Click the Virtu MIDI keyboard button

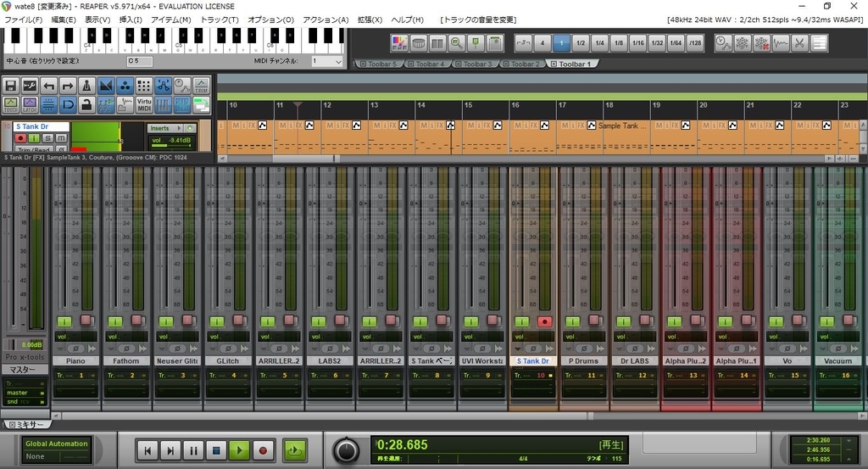(x=144, y=104)
